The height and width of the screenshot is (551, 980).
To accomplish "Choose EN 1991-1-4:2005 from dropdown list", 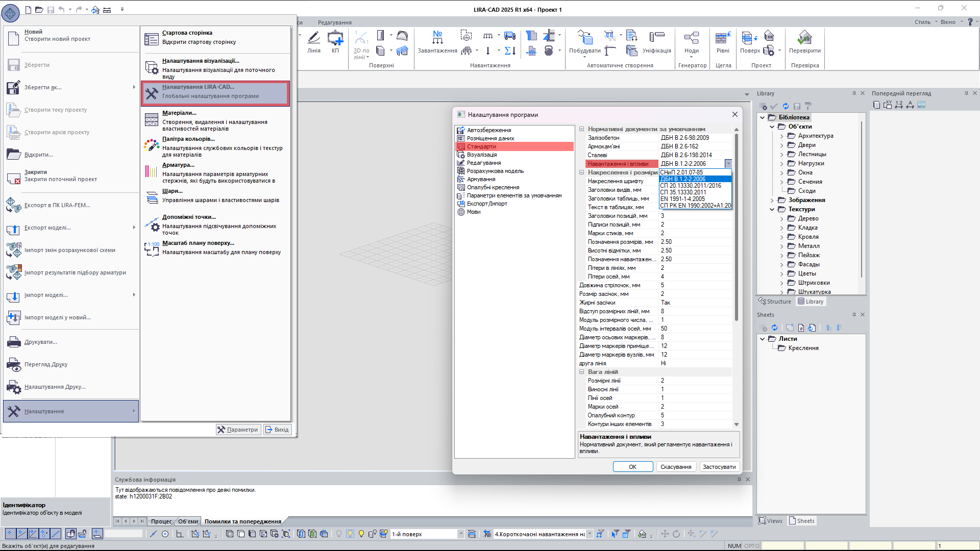I will coord(682,199).
